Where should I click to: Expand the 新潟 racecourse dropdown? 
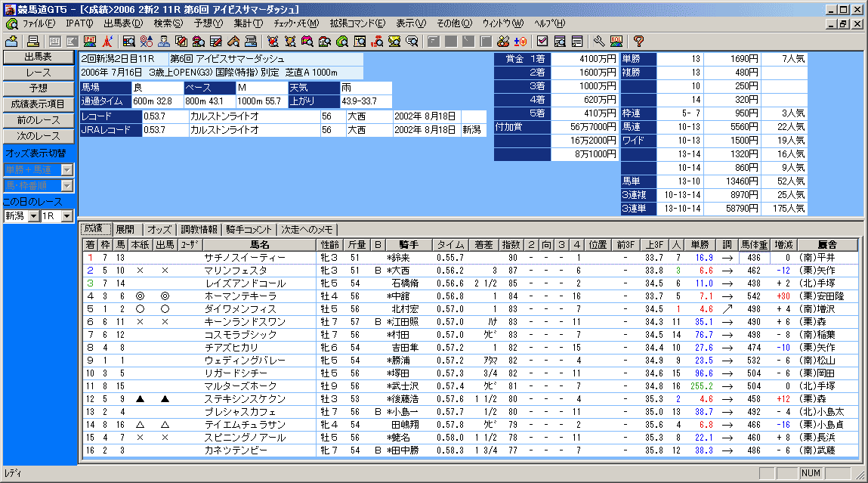coord(32,216)
